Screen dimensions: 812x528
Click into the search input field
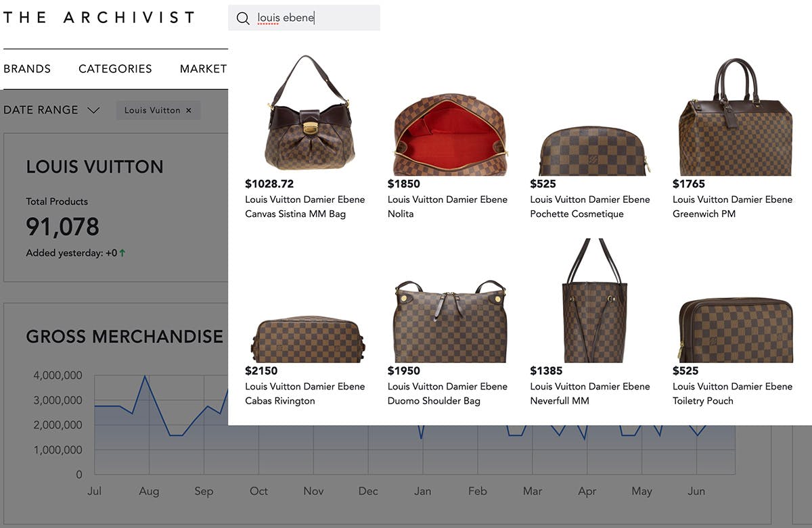(x=318, y=18)
